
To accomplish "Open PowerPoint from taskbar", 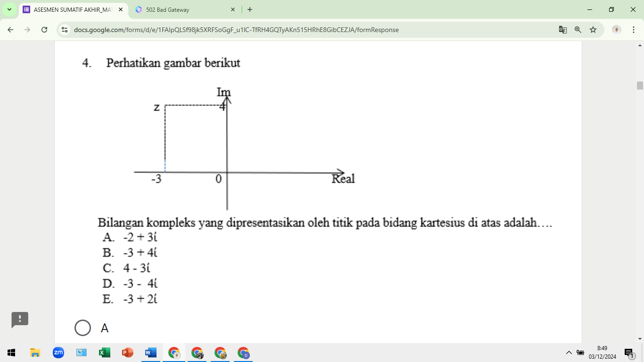I will pos(128,353).
